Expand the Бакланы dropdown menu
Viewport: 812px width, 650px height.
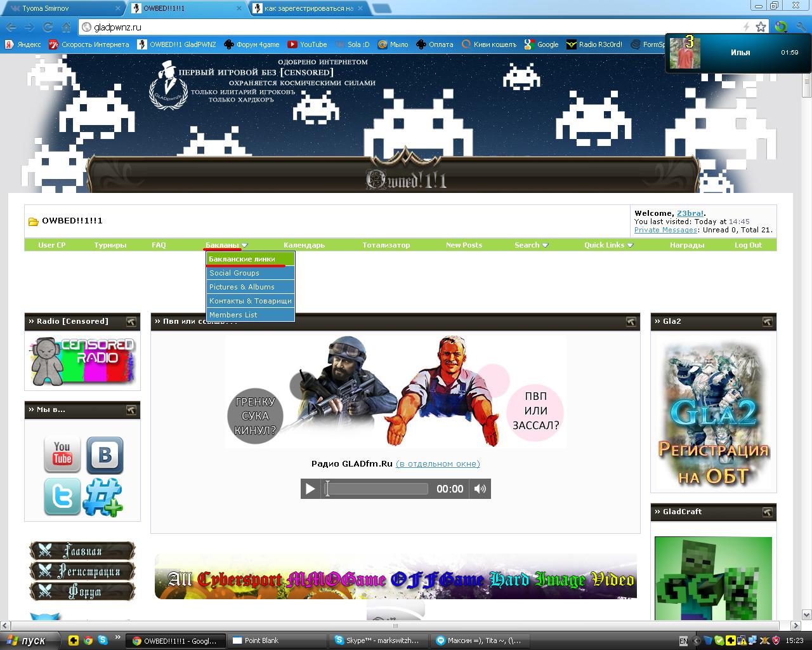coord(226,245)
